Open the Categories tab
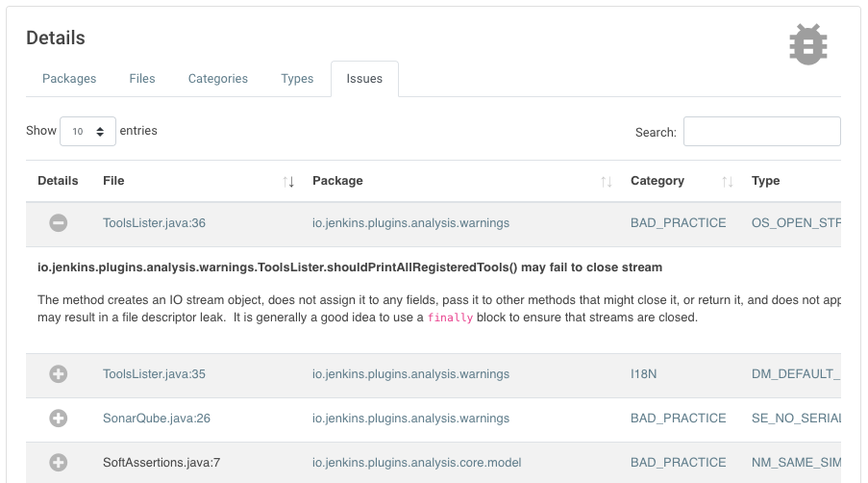This screenshot has width=868, height=483. click(218, 79)
